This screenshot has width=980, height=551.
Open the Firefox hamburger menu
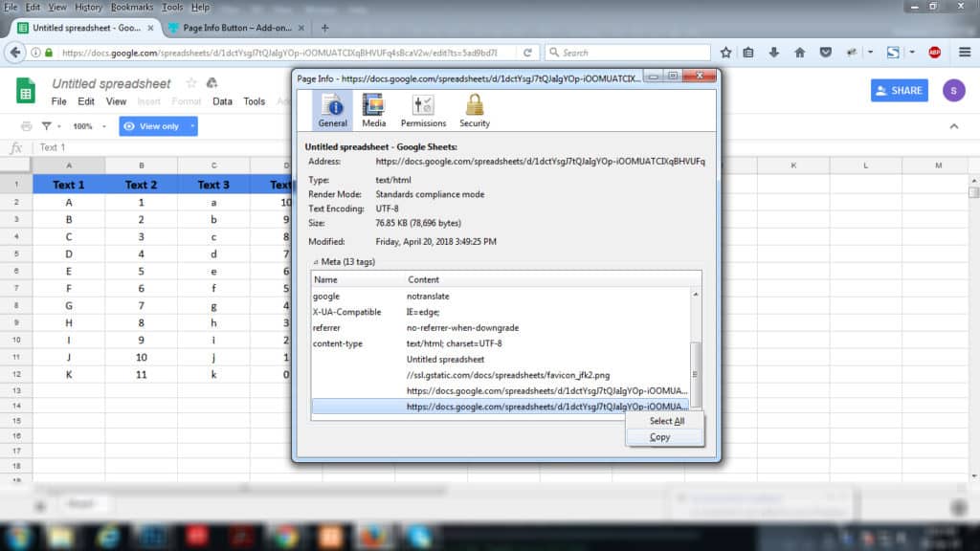pyautogui.click(x=965, y=53)
